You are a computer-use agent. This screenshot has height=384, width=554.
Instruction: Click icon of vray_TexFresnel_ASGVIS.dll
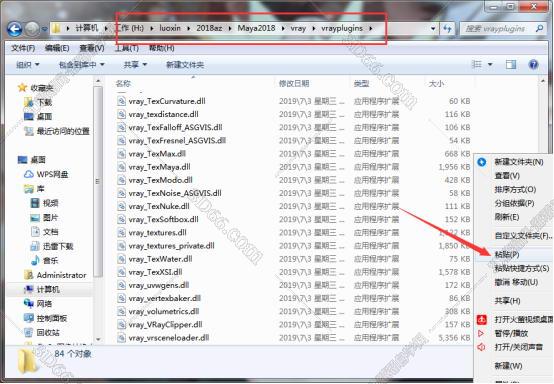(121, 141)
